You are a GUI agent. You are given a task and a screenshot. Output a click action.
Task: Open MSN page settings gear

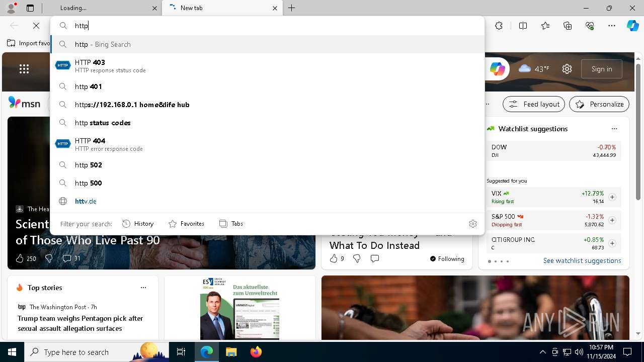coord(567,69)
